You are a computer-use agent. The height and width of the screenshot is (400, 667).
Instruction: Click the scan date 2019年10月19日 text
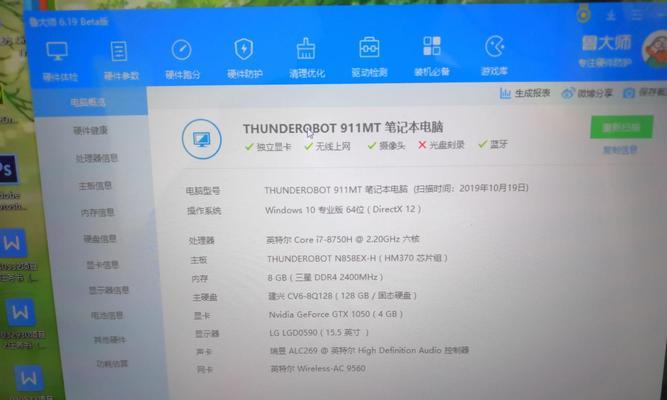(x=494, y=188)
